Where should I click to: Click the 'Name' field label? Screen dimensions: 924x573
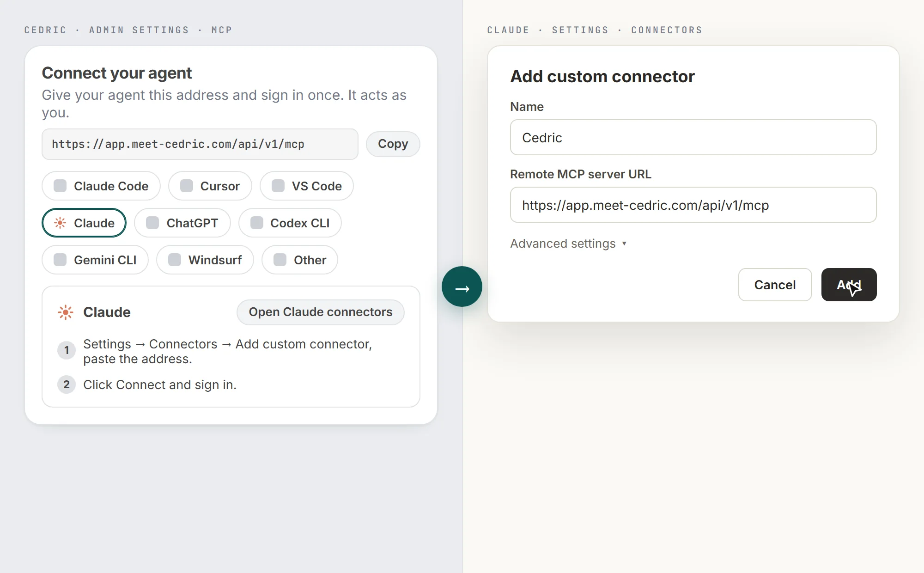click(527, 107)
